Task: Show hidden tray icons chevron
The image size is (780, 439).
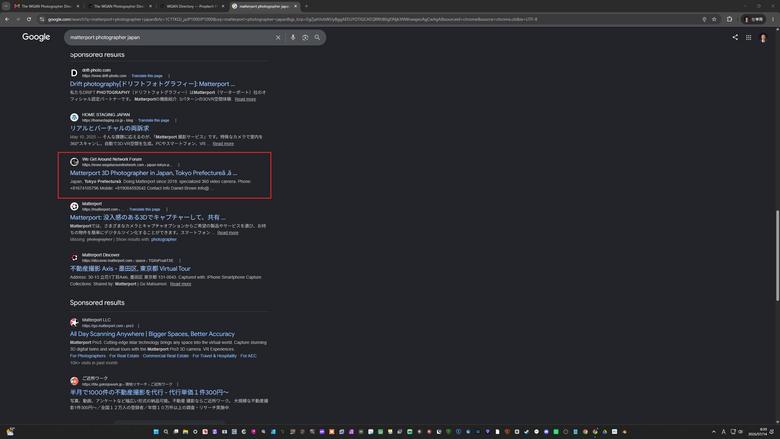Action: click(x=714, y=432)
